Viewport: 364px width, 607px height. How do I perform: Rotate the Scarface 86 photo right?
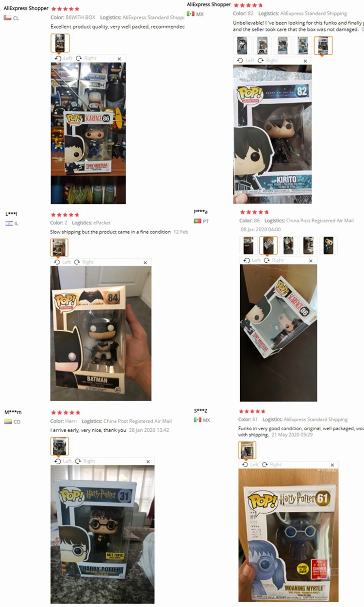pos(86,58)
